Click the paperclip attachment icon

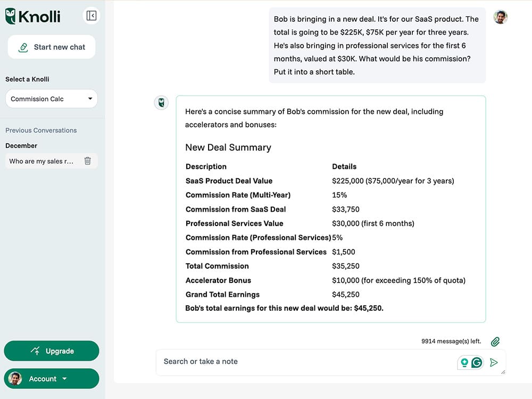(x=495, y=342)
